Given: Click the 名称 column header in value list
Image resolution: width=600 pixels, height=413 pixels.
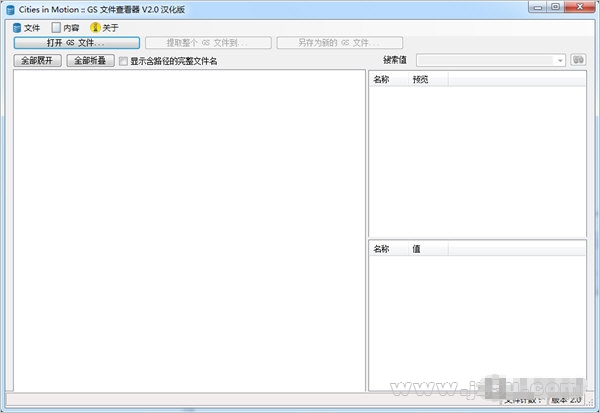Looking at the screenshot, I should click(389, 249).
